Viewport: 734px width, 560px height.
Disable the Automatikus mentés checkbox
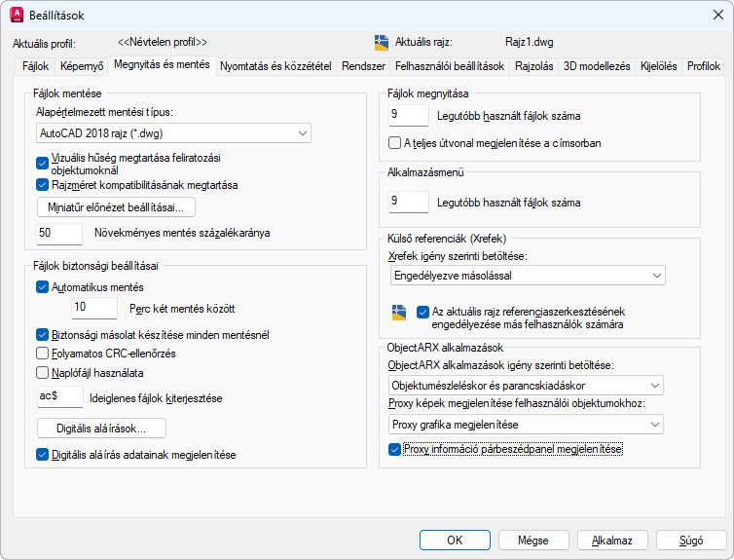[43, 287]
